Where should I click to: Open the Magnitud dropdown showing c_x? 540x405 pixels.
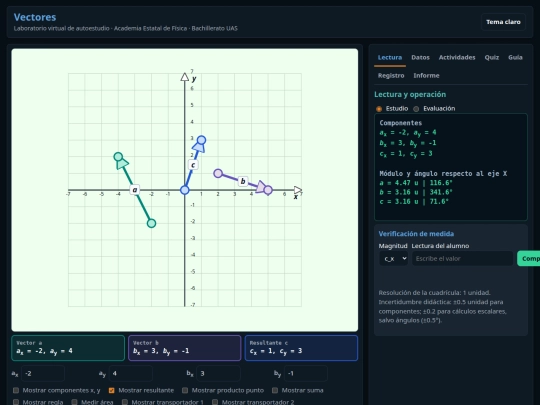(x=393, y=259)
